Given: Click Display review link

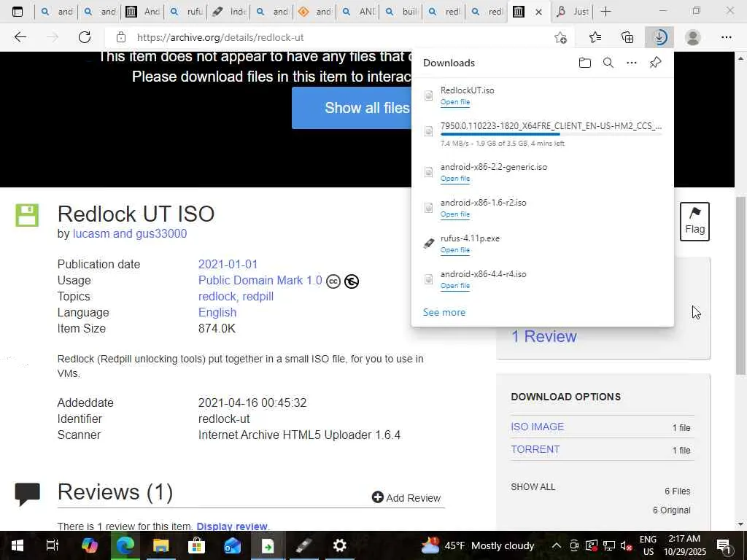Looking at the screenshot, I should pyautogui.click(x=231, y=526).
